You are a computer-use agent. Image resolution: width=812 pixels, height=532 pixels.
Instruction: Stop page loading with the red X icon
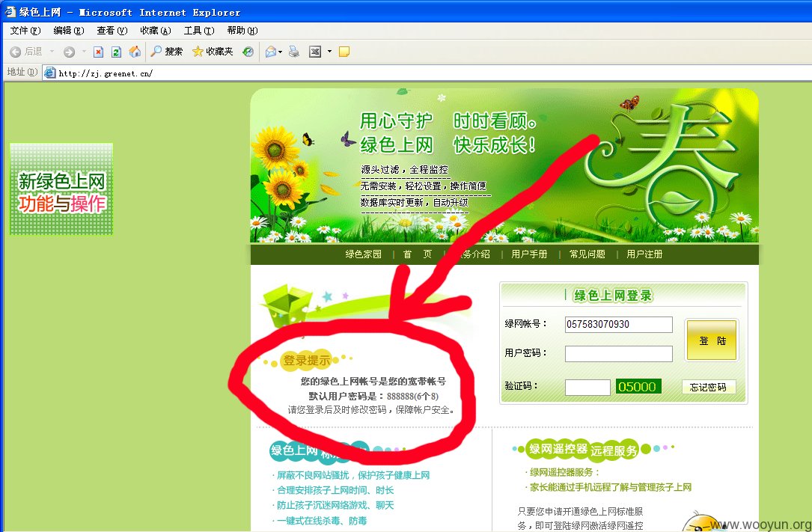click(98, 51)
